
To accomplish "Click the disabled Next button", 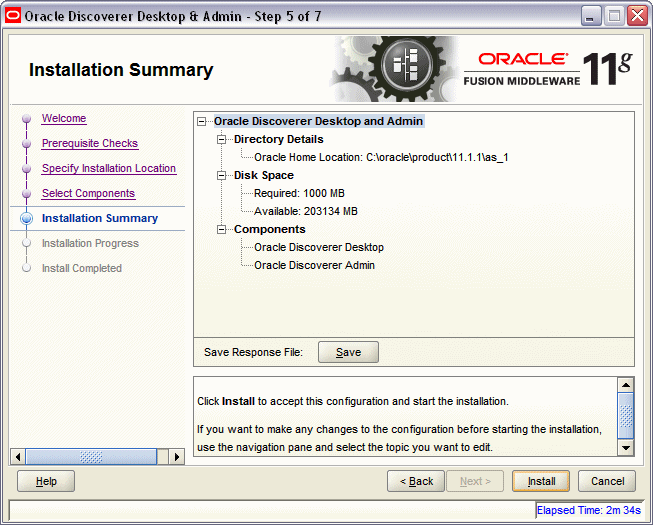I will point(475,481).
